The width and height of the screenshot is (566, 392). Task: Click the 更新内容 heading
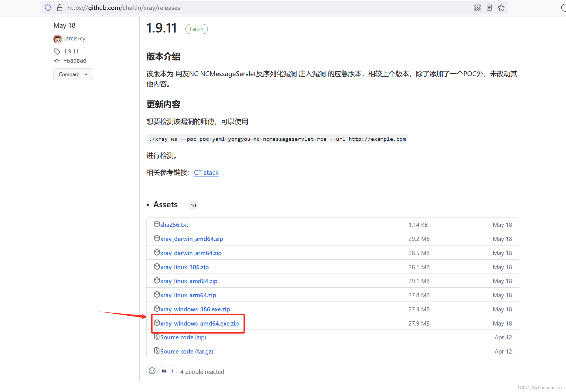tap(163, 104)
